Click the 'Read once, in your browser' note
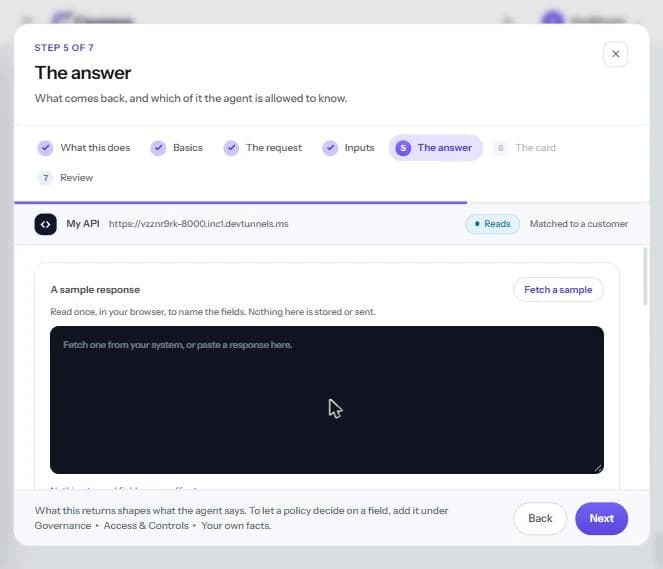This screenshot has width=663, height=569. [213, 312]
